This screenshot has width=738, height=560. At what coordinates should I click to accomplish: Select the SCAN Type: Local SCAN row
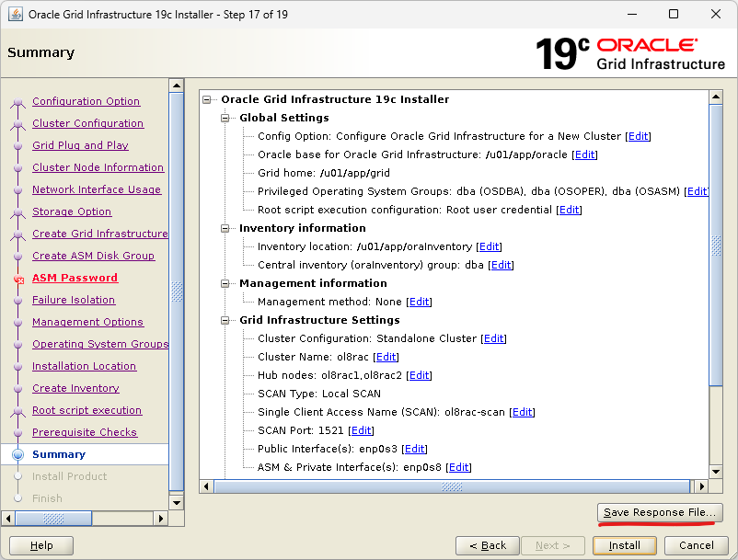pyautogui.click(x=319, y=394)
